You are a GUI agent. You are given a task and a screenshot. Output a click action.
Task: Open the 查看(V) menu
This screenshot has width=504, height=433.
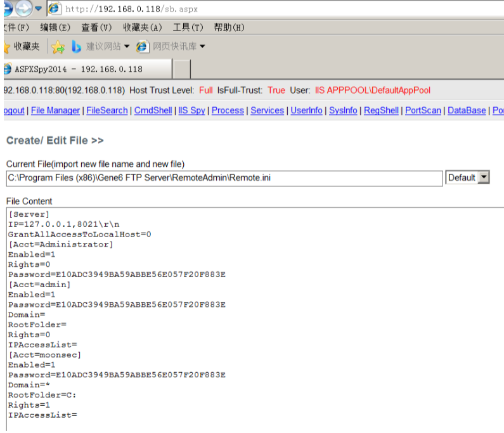click(x=96, y=28)
